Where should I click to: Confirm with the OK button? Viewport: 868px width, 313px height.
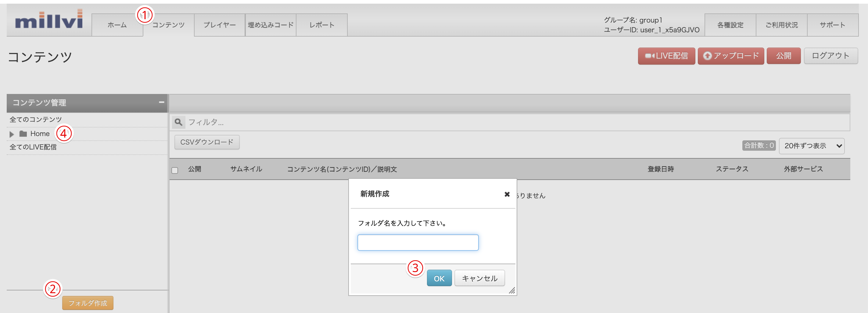click(439, 278)
